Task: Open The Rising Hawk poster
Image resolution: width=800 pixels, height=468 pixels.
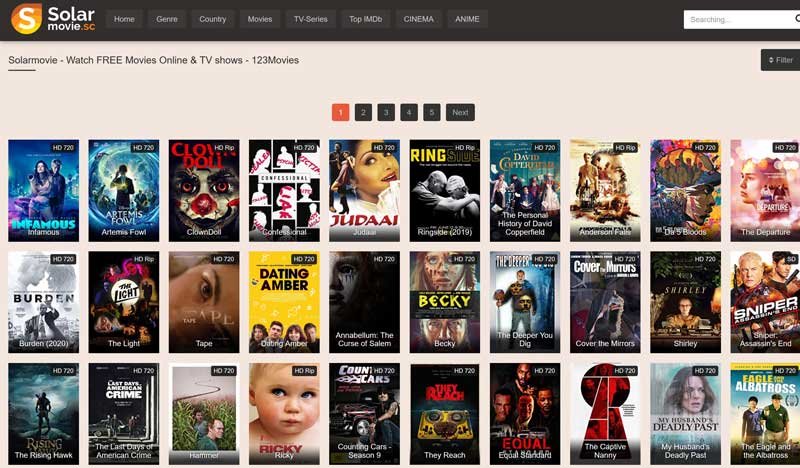Action: [x=43, y=414]
